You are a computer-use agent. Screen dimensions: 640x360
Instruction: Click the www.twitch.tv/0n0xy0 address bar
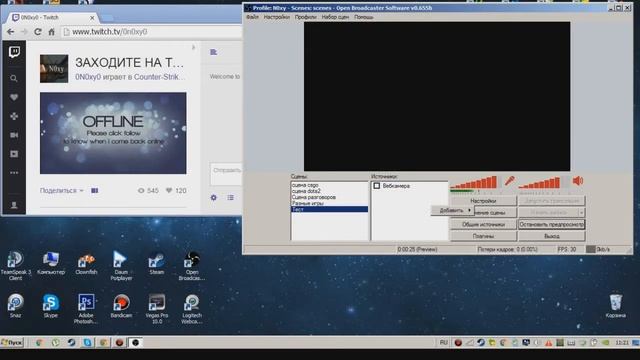[x=152, y=32]
